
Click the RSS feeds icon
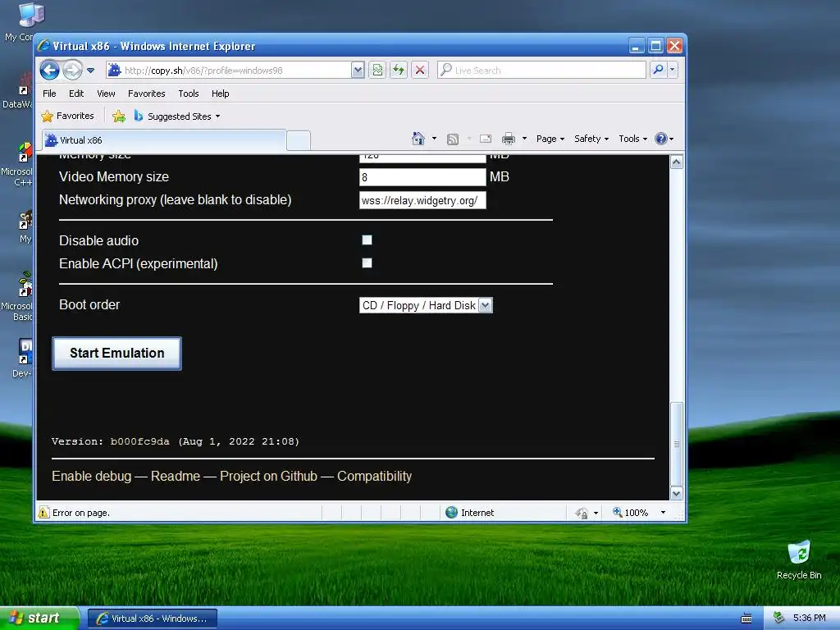[x=453, y=139]
